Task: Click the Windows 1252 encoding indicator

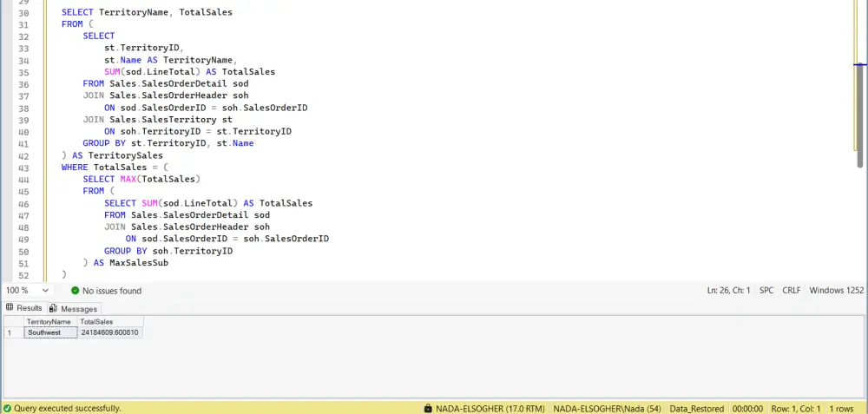Action: pyautogui.click(x=837, y=291)
